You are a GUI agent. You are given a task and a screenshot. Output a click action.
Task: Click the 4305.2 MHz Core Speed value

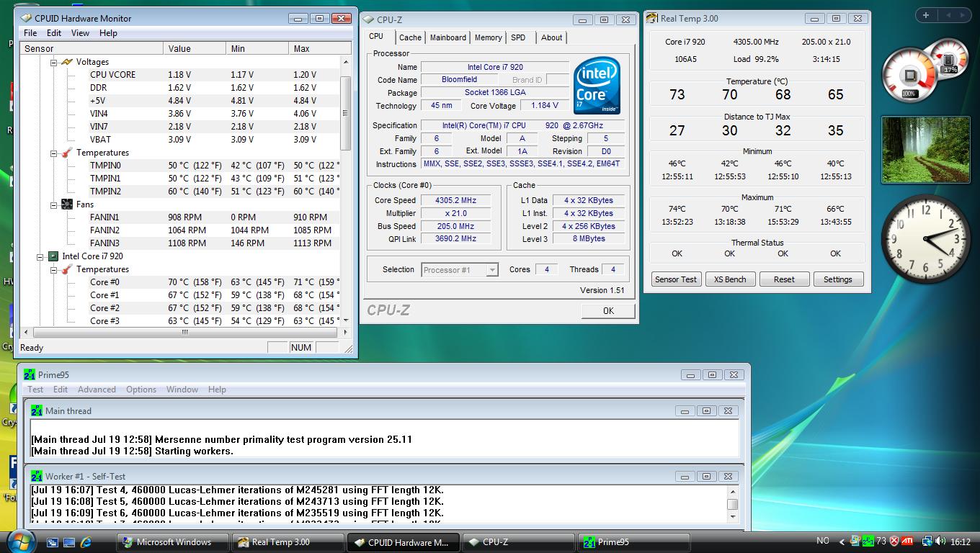coord(455,200)
